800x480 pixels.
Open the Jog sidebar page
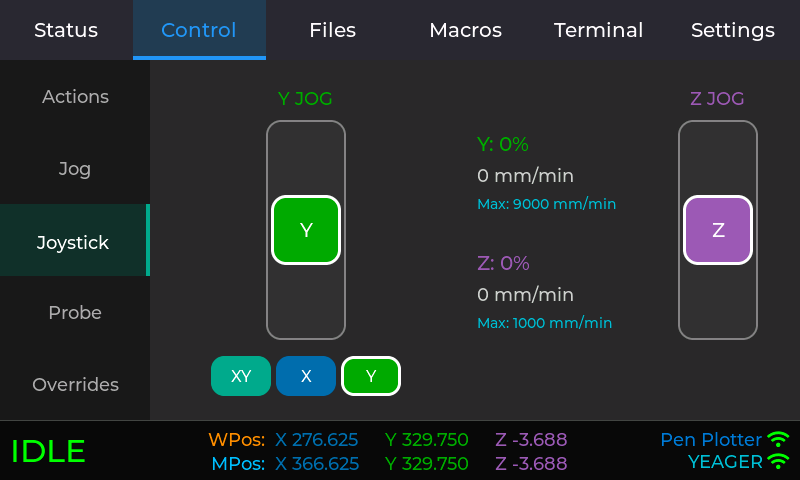click(75, 169)
